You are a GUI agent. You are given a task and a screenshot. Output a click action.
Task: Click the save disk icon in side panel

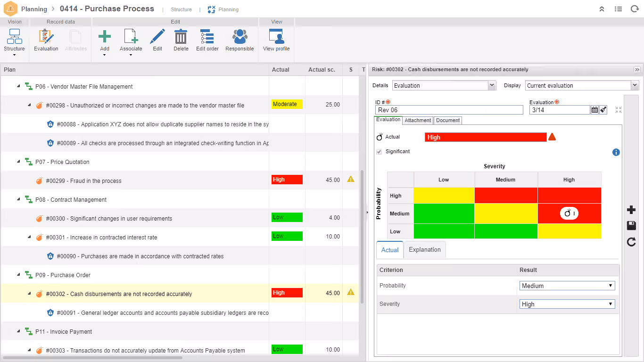(x=631, y=226)
